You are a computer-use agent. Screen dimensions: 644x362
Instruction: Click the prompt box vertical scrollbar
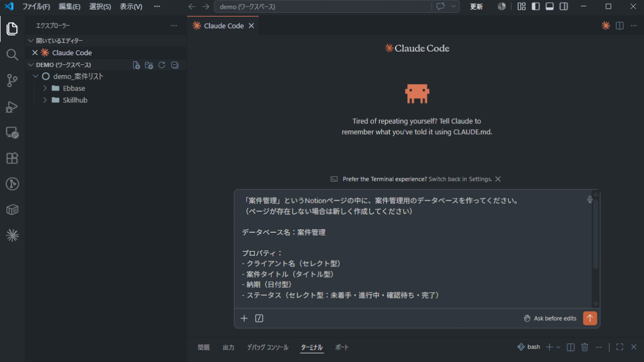coord(595,234)
